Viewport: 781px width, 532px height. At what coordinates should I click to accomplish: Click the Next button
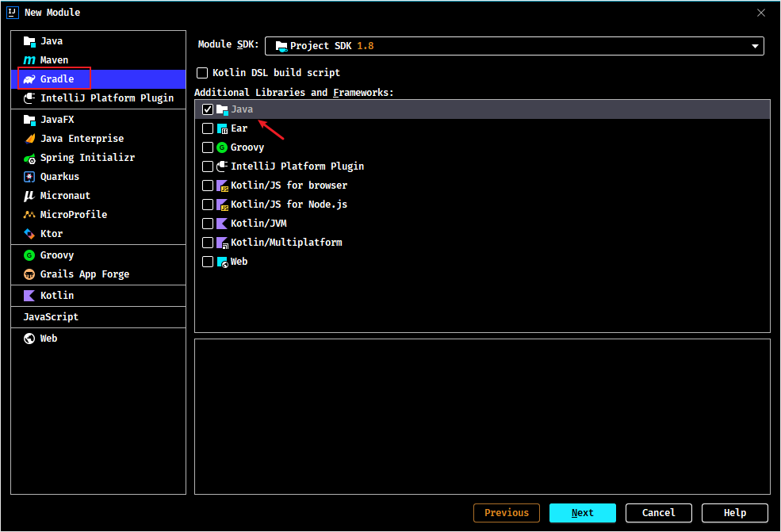tap(582, 512)
